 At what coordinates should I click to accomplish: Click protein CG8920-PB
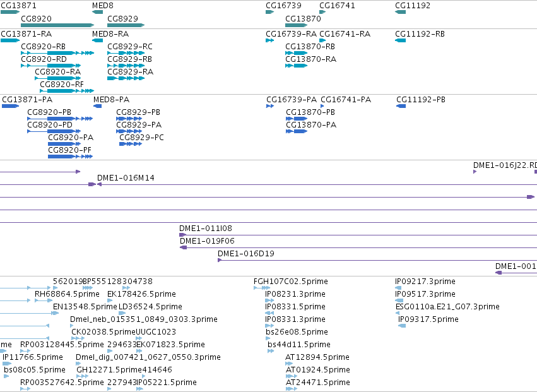coord(49,112)
